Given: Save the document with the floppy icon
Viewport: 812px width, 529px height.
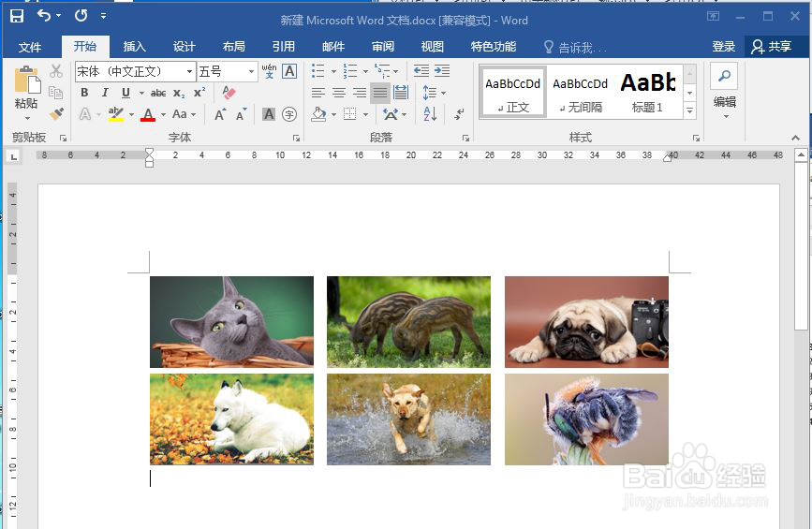Looking at the screenshot, I should [17, 16].
